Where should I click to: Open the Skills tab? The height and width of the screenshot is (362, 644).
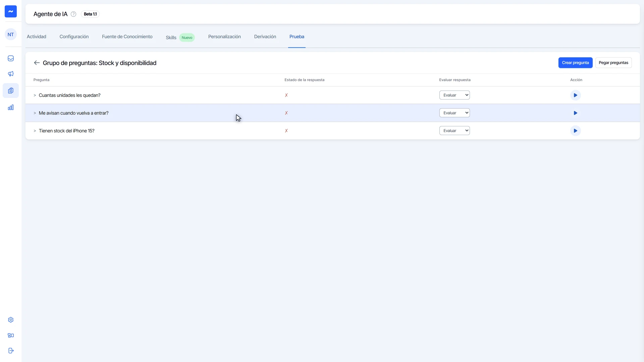[x=171, y=38]
